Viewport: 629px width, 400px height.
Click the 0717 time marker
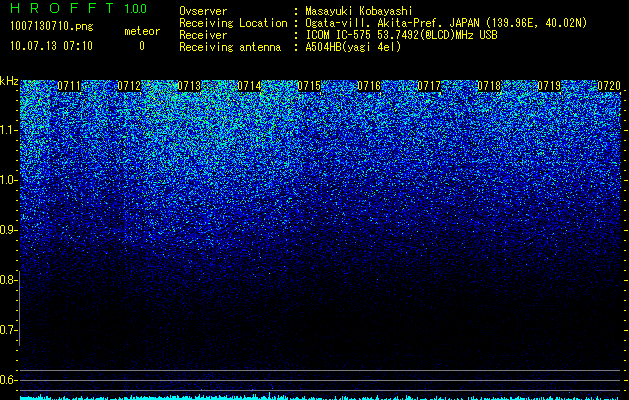click(x=429, y=86)
